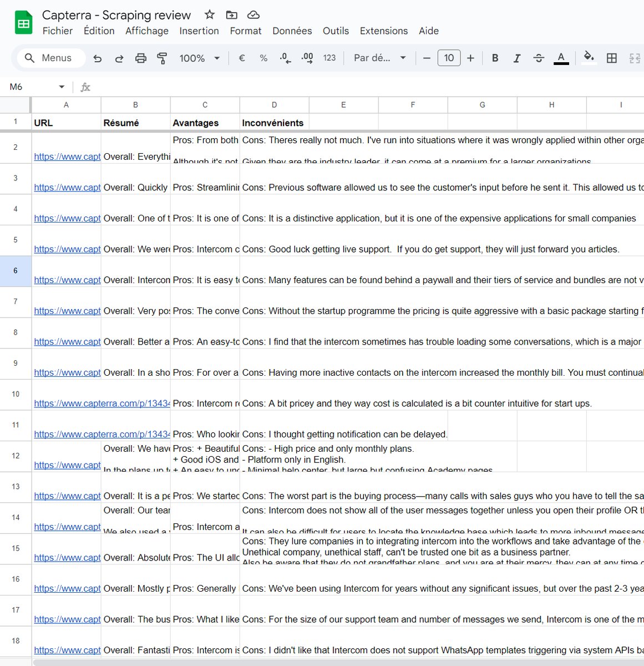Image resolution: width=644 pixels, height=666 pixels.
Task: Open the capterra link in row 15
Action: [x=67, y=557]
